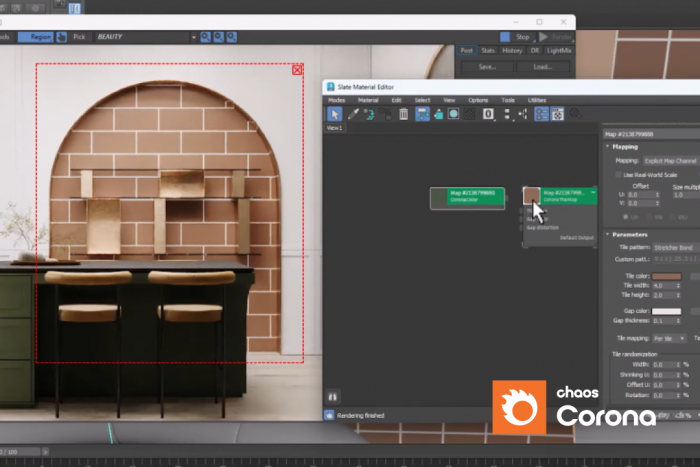The image size is (700, 467).
Task: Click Pick button in frame buffer
Action: (79, 37)
